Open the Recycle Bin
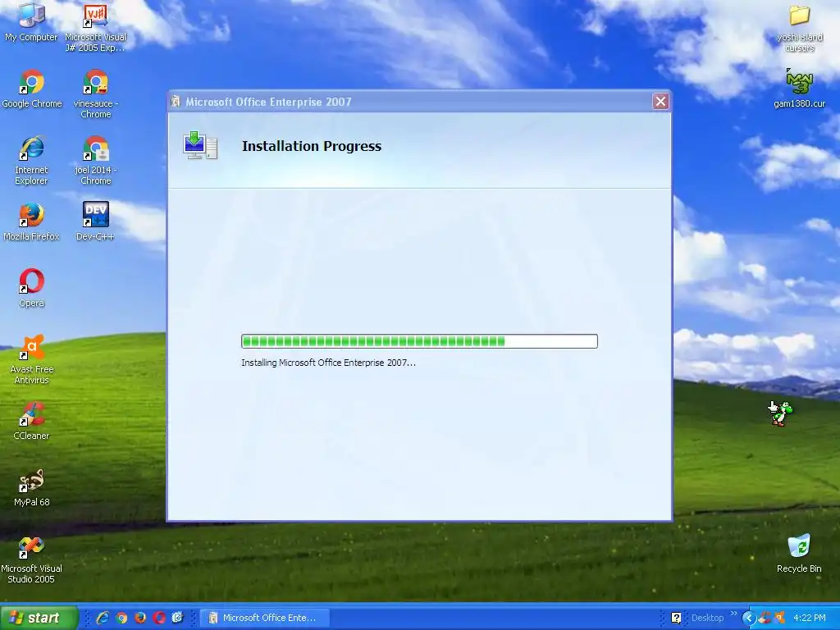This screenshot has width=840, height=630. click(x=799, y=554)
